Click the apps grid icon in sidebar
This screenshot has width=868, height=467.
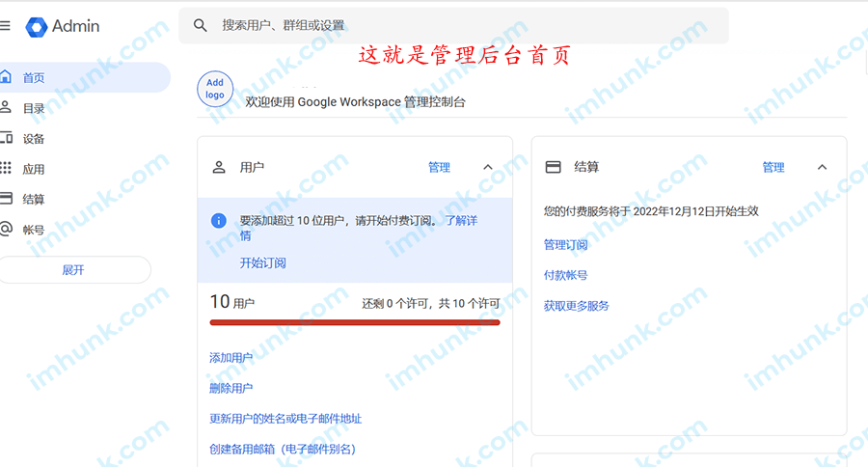[6, 168]
